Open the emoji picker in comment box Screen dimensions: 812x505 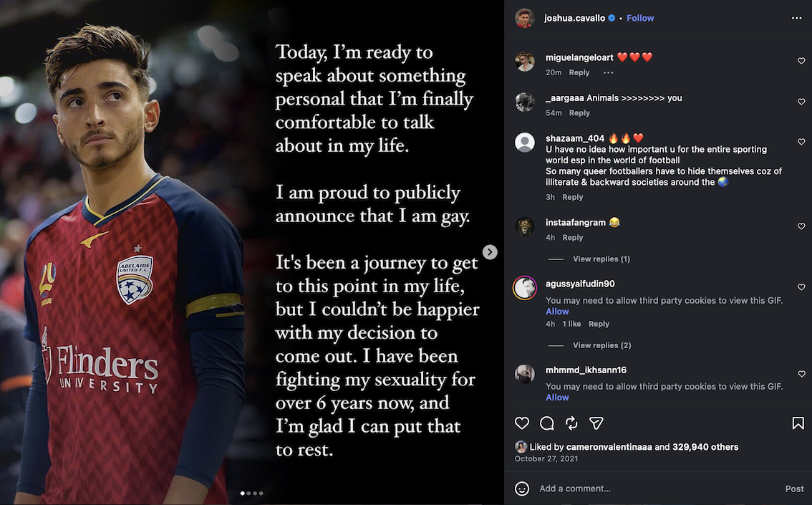[x=523, y=489]
